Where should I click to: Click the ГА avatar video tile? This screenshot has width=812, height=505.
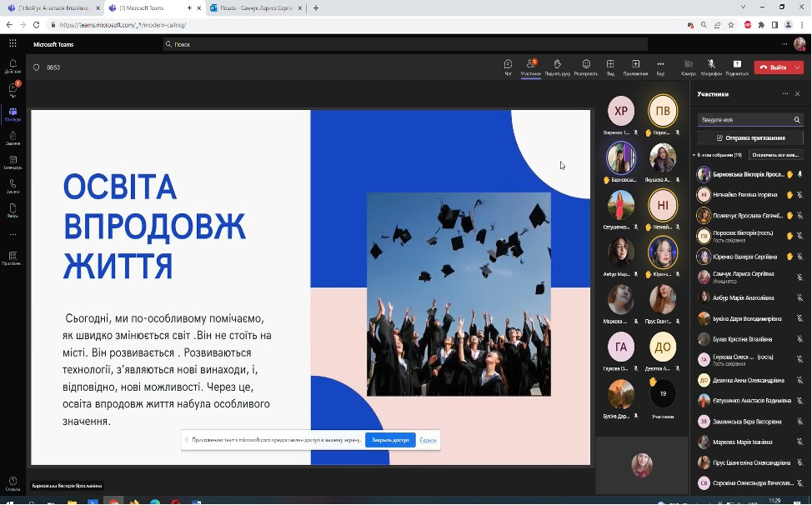[621, 347]
